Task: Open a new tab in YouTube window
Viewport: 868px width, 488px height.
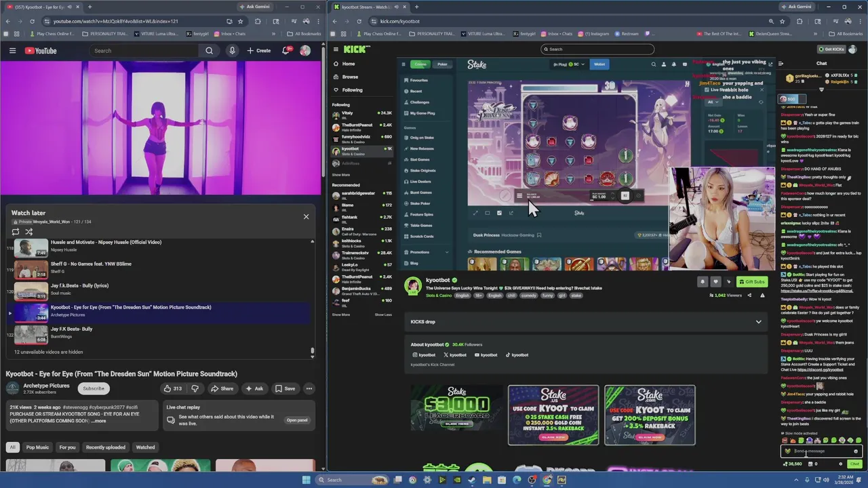Action: 89,7
